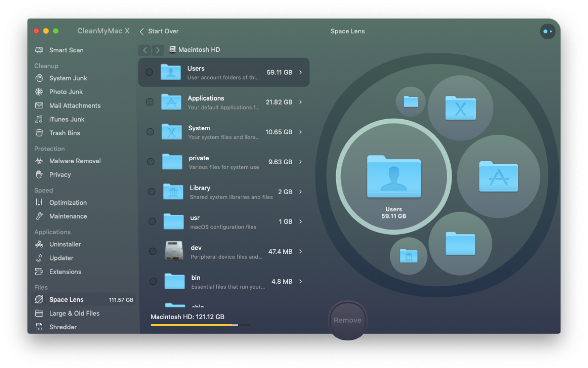The image size is (588, 368).
Task: Select the Library folder checkbox
Action: click(x=151, y=192)
